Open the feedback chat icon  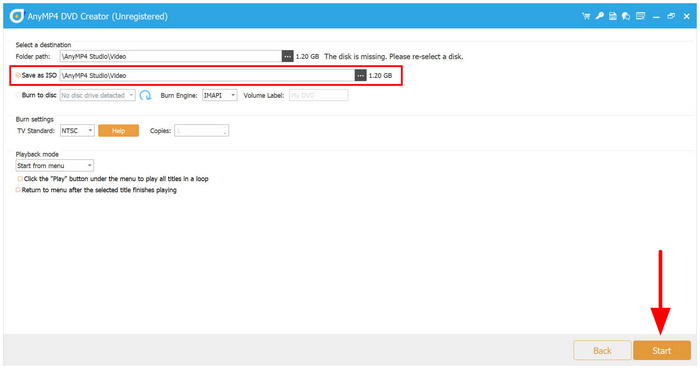(626, 16)
